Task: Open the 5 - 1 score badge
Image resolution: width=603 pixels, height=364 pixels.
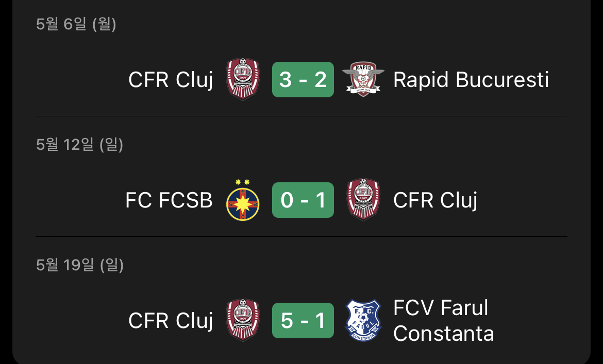Action: 303,321
